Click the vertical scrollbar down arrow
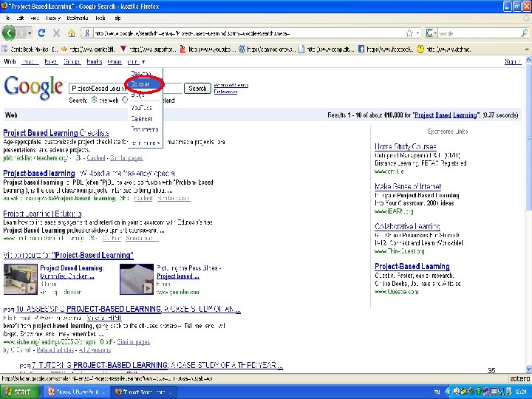Image resolution: width=532 pixels, height=399 pixels. 528,369
